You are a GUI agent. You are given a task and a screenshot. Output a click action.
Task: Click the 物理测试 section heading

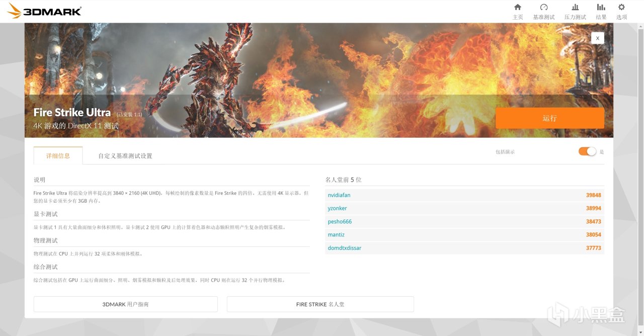click(46, 240)
